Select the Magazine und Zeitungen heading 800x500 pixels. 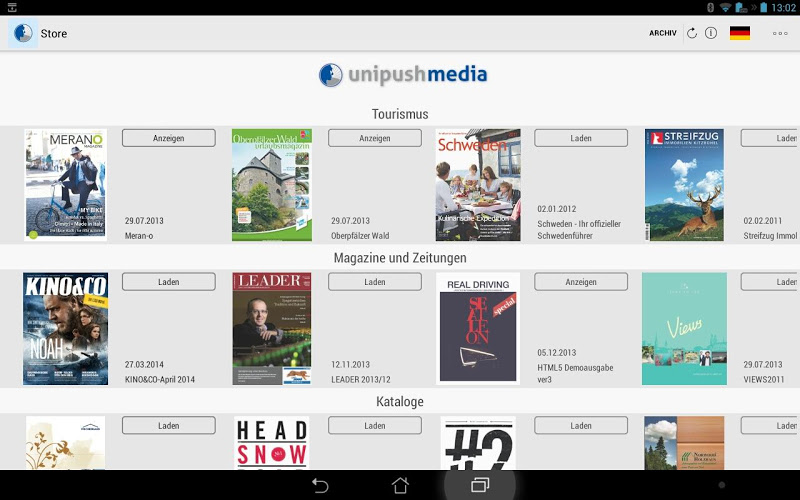(x=400, y=258)
